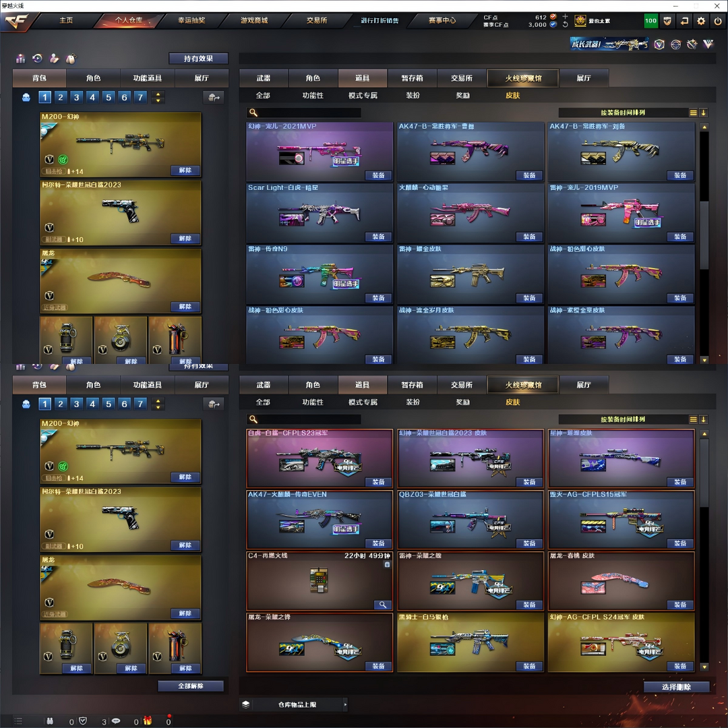Click the orange return arrow icon

[684, 21]
